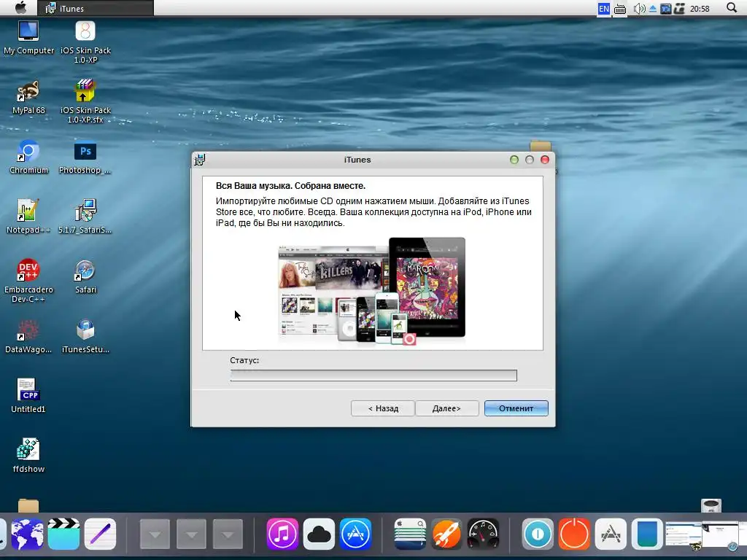Click the blue monitor tray icon
The image size is (747, 560).
coord(665,9)
